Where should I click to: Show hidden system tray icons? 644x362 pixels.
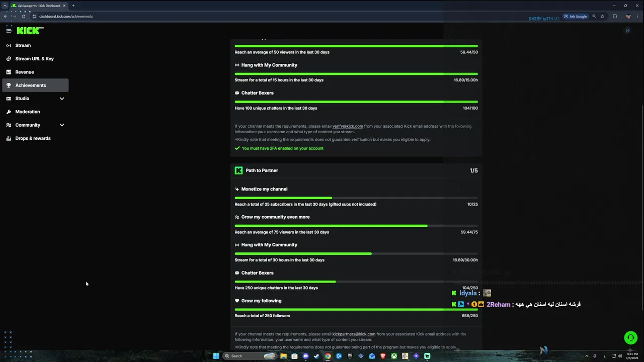(586, 356)
